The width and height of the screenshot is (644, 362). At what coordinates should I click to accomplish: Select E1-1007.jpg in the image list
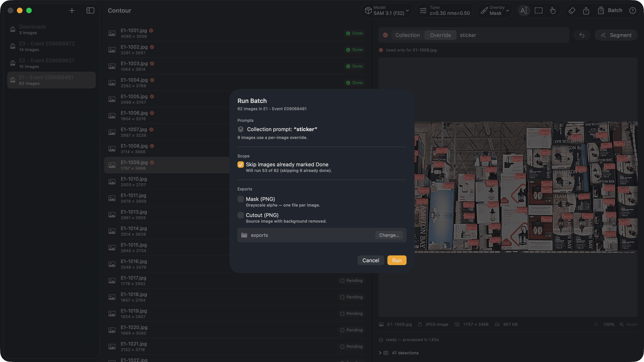point(167,132)
